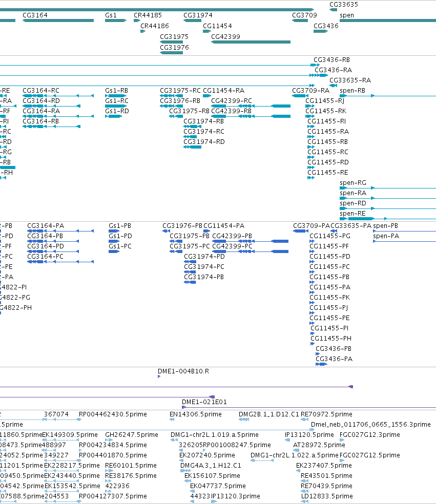The image size is (436, 504).
Task: Click the CG3164-RC transcript label
Action: tap(41, 91)
